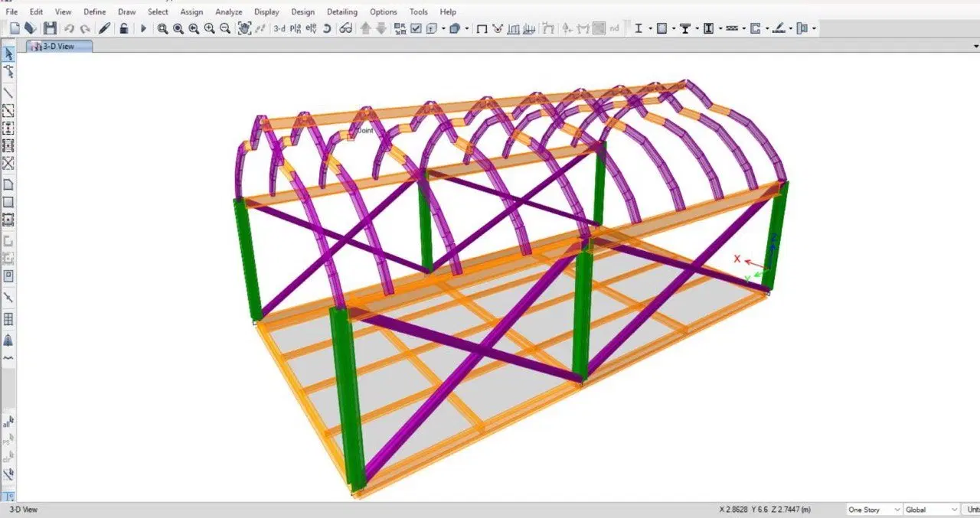Click the move down in list arrow

[x=381, y=28]
